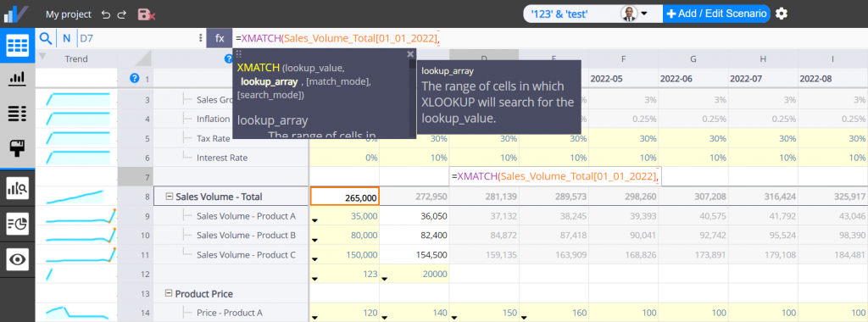The image size is (868, 322).
Task: Click the select-all corner triangle
Action: click(142, 58)
